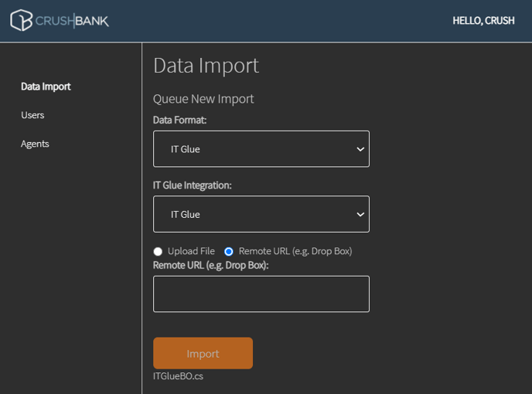Select the Upload File radio option
This screenshot has width=532, height=394.
pos(158,251)
